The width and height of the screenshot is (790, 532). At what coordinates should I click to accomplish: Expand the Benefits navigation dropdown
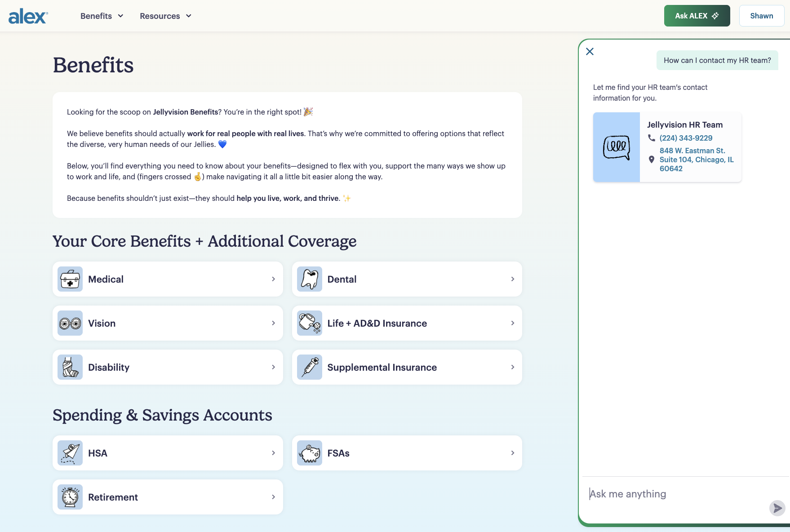point(102,16)
